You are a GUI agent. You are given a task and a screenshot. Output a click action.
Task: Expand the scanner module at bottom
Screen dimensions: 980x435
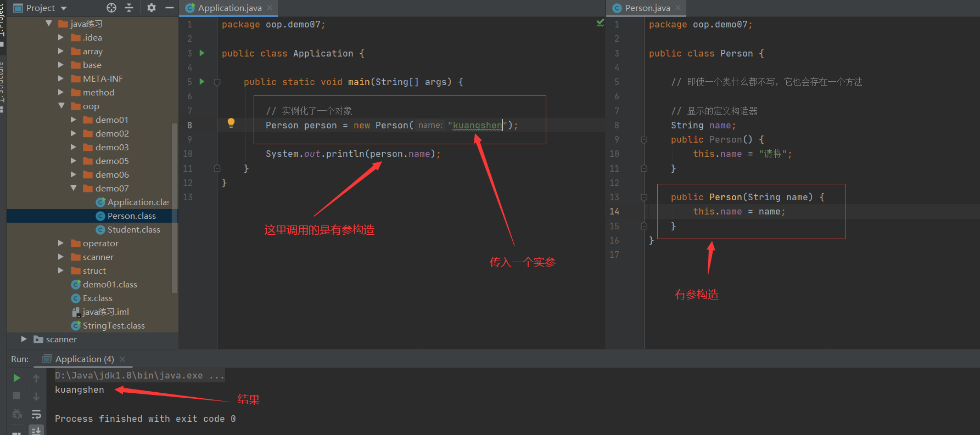24,339
